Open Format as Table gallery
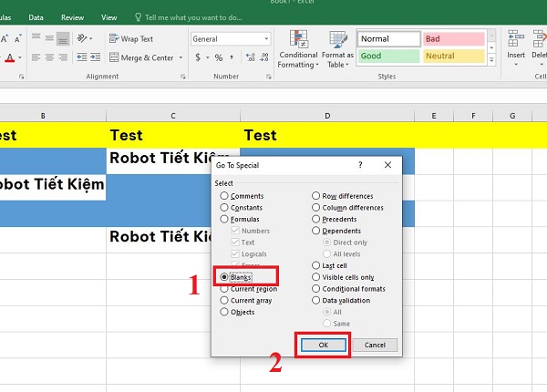Viewport: 547px width, 392px height. click(x=337, y=49)
